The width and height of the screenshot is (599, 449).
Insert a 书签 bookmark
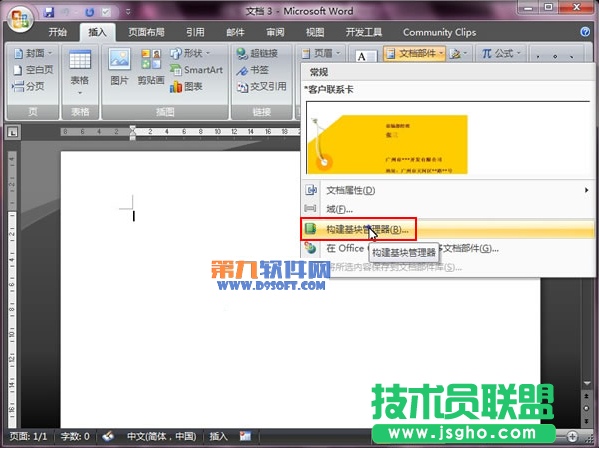click(252, 70)
